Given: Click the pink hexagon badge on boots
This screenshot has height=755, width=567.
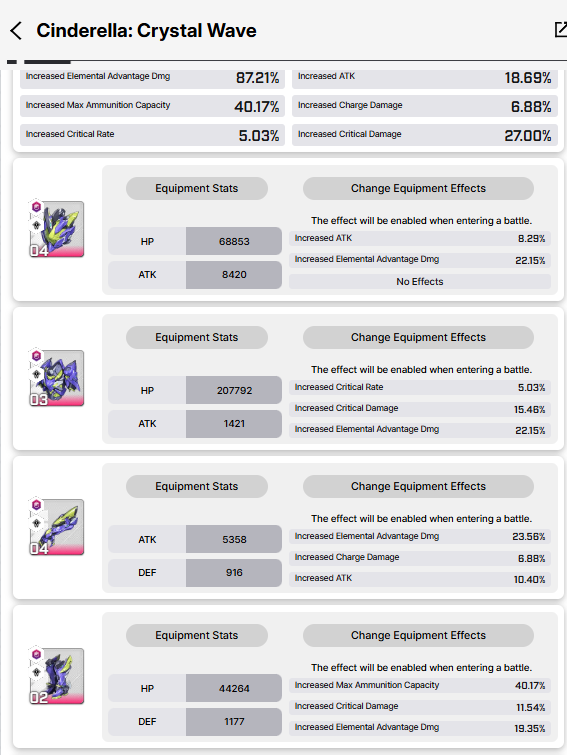Looking at the screenshot, I should click(x=36, y=654).
